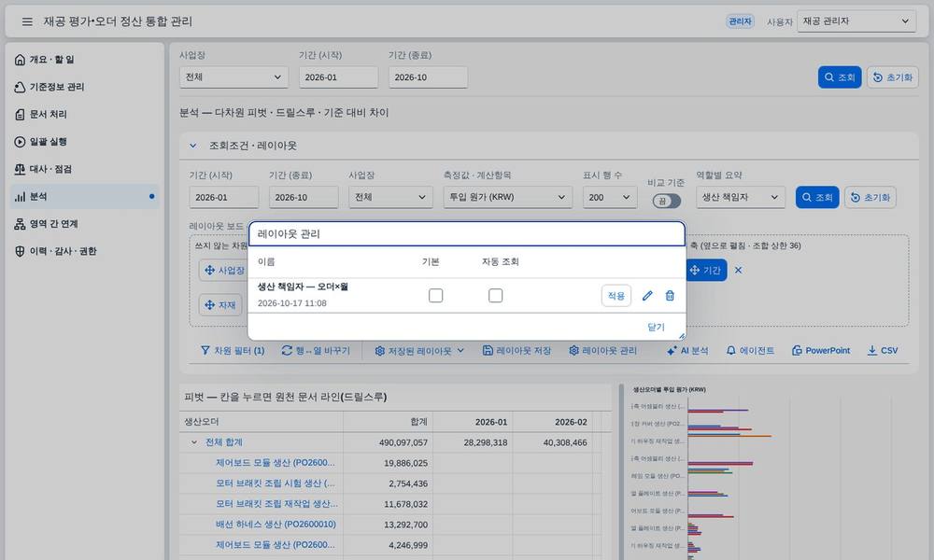The image size is (934, 560).
Task: Download CSV export
Action: pyautogui.click(x=883, y=351)
